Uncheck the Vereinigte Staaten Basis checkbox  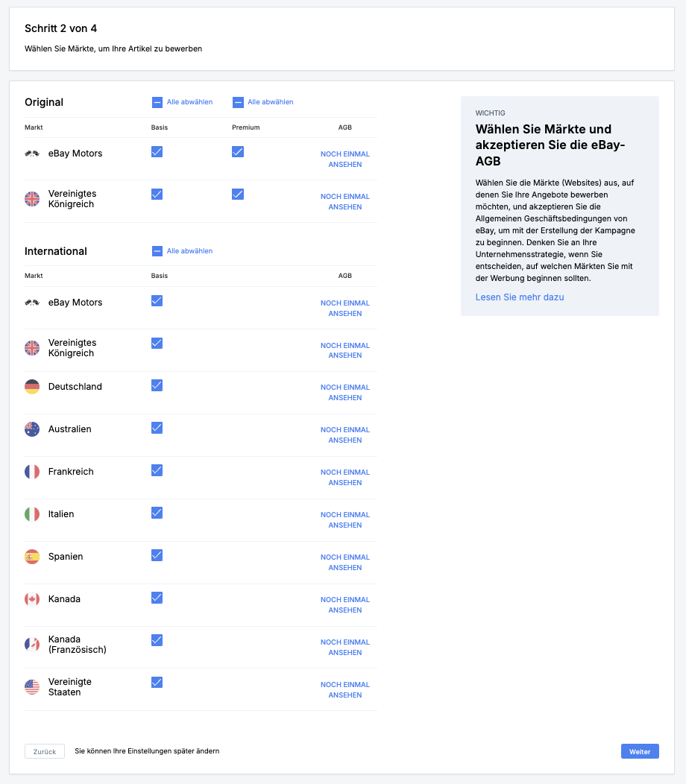coord(157,682)
